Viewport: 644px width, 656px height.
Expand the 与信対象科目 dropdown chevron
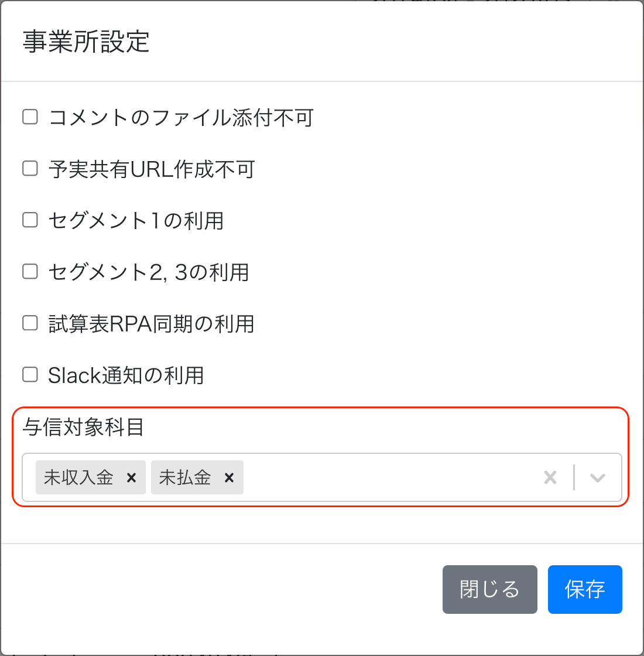click(x=597, y=477)
